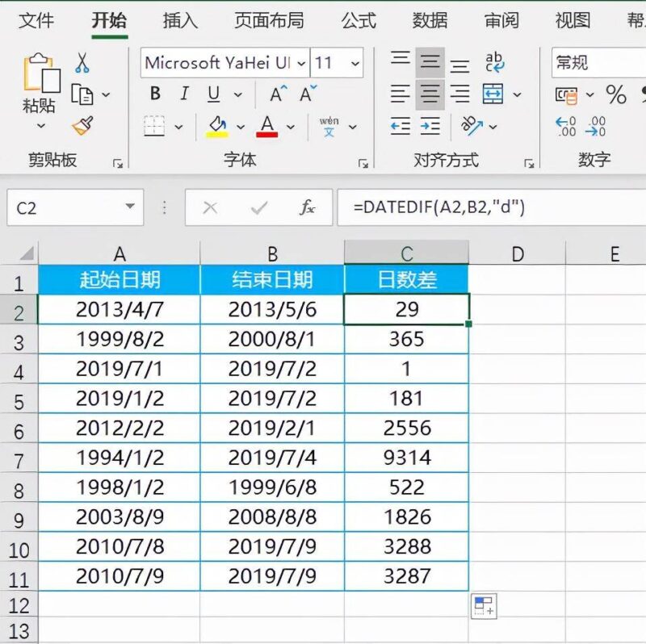Image resolution: width=646 pixels, height=644 pixels.
Task: Switch to the 插入 ribbon tab
Action: pyautogui.click(x=178, y=20)
